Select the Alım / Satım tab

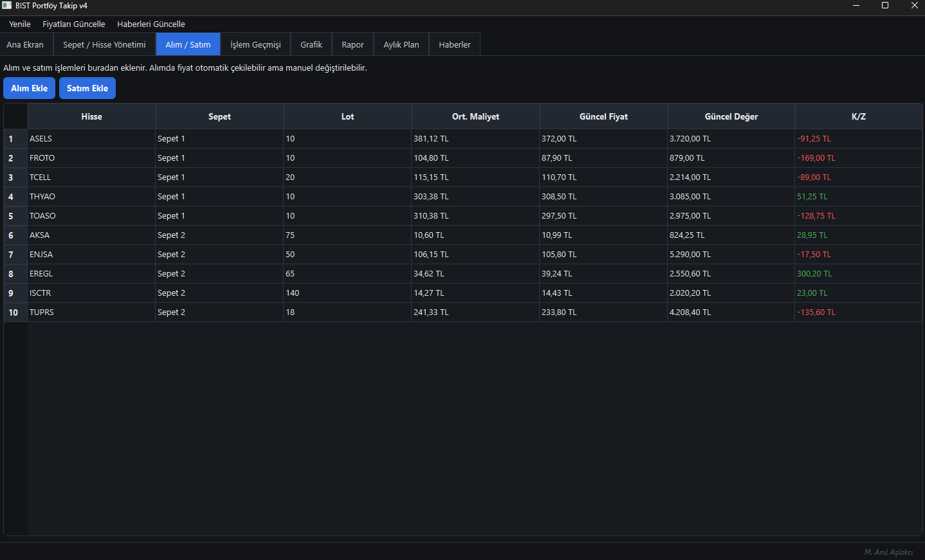coord(188,44)
